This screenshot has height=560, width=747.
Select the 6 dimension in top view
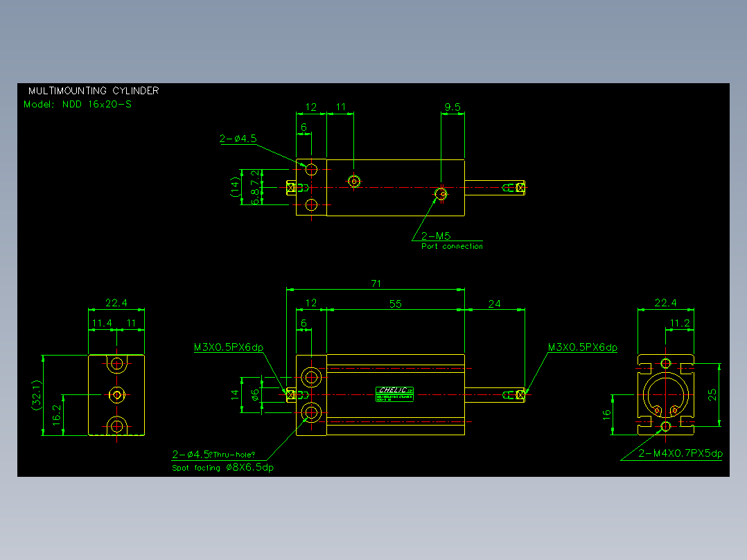tap(304, 128)
